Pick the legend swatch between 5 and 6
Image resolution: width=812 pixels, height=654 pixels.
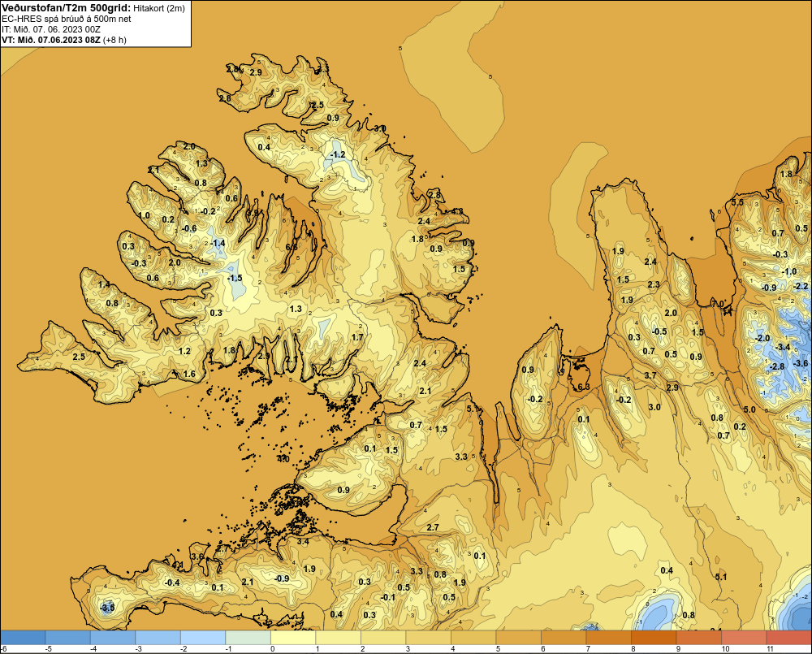pyautogui.click(x=518, y=638)
